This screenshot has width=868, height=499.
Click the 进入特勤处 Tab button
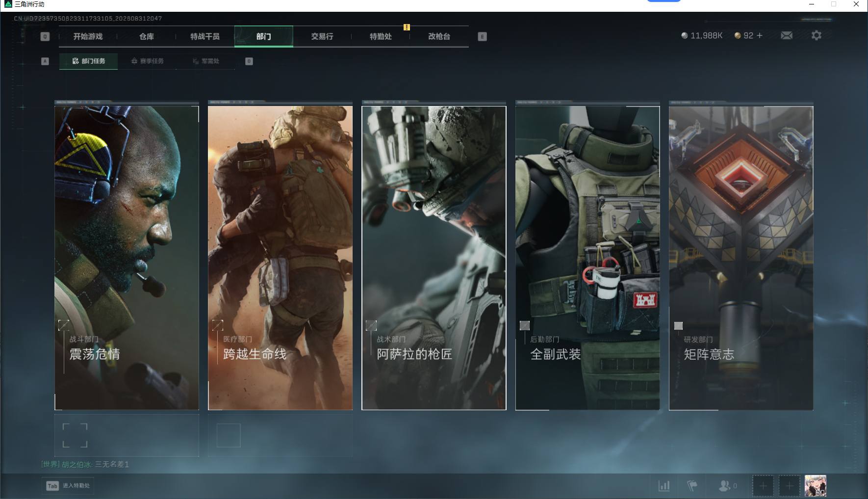[68, 486]
